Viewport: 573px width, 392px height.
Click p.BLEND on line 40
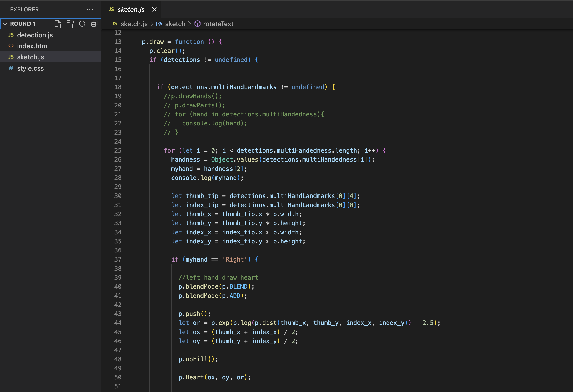pos(235,287)
